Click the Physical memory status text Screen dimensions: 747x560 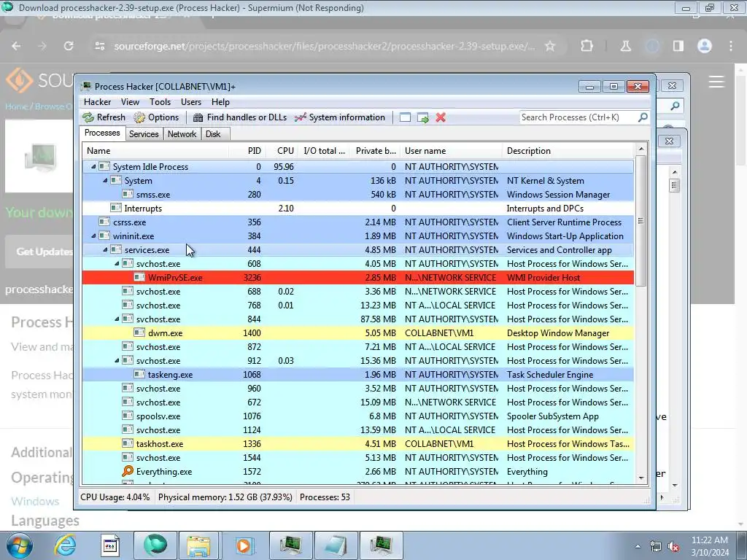coord(225,497)
